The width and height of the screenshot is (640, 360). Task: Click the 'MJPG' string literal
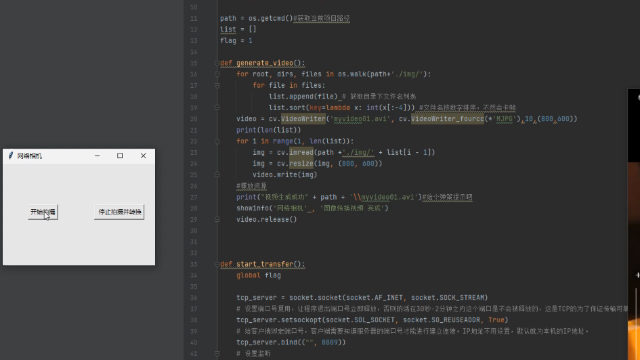pyautogui.click(x=504, y=119)
